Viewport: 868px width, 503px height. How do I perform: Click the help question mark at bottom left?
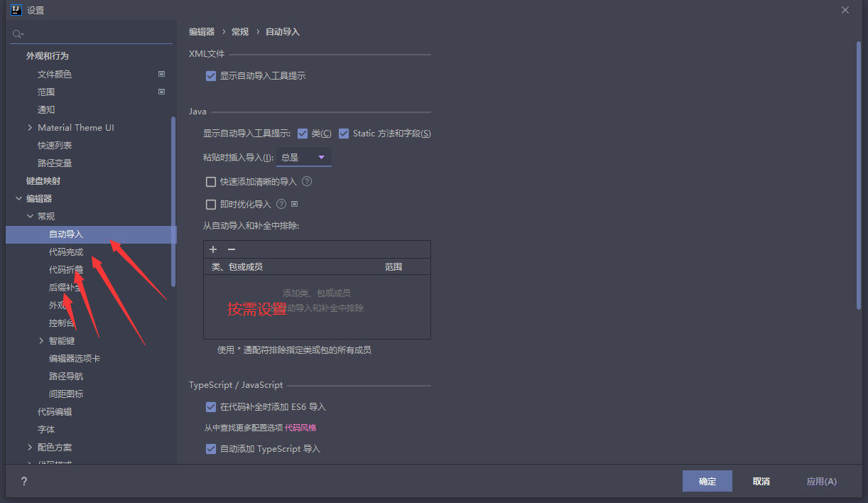tap(23, 481)
